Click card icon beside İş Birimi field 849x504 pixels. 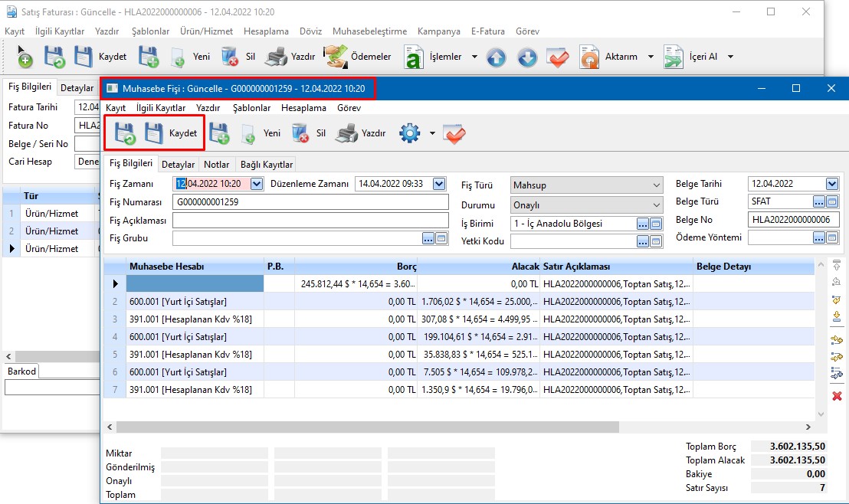656,224
